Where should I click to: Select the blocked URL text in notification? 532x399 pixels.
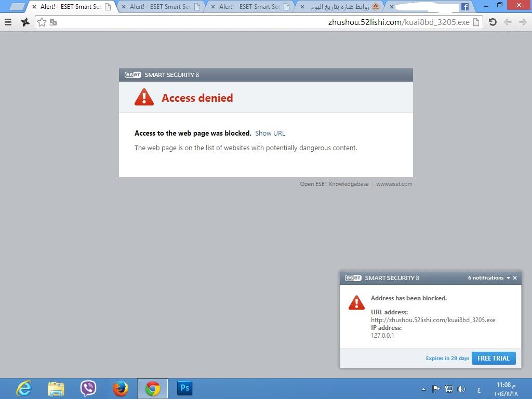(433, 320)
